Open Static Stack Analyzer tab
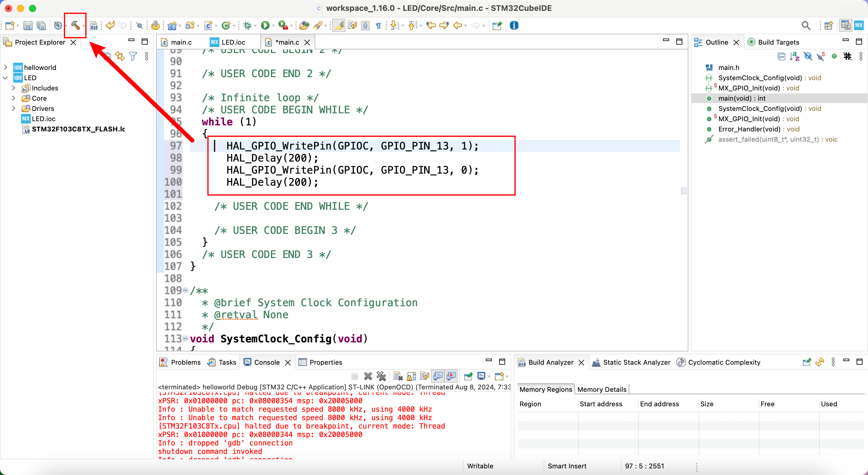868x475 pixels. coord(631,362)
